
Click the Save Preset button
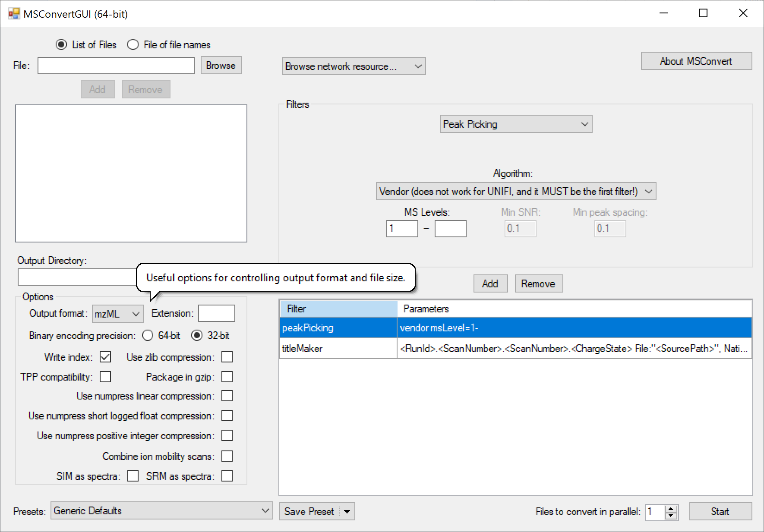click(309, 511)
